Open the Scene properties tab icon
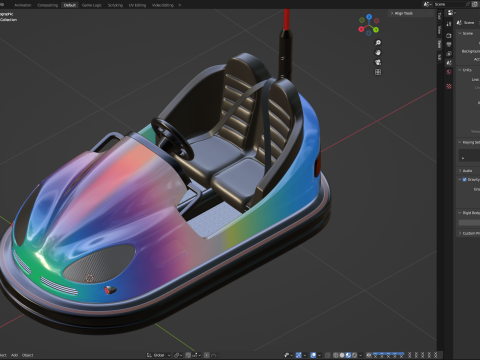480x360 pixels. pos(449,62)
